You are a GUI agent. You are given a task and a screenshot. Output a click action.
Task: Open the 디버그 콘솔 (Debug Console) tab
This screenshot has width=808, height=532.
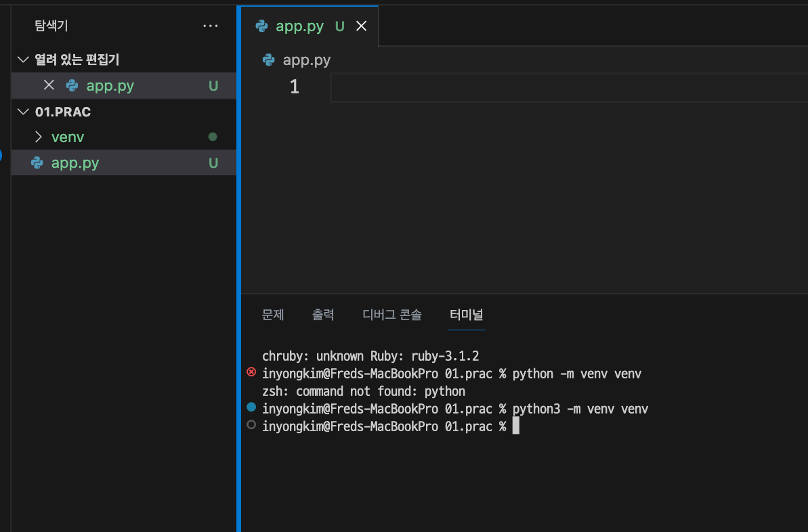click(x=392, y=314)
